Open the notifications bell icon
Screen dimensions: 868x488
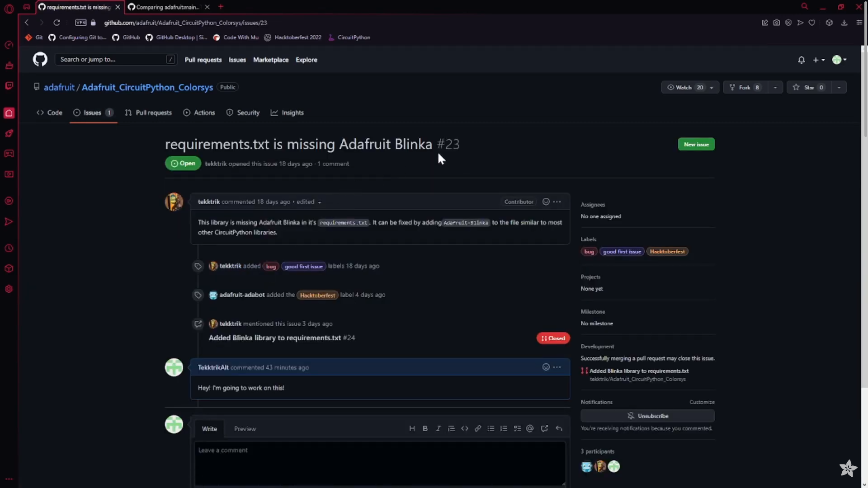pos(801,60)
